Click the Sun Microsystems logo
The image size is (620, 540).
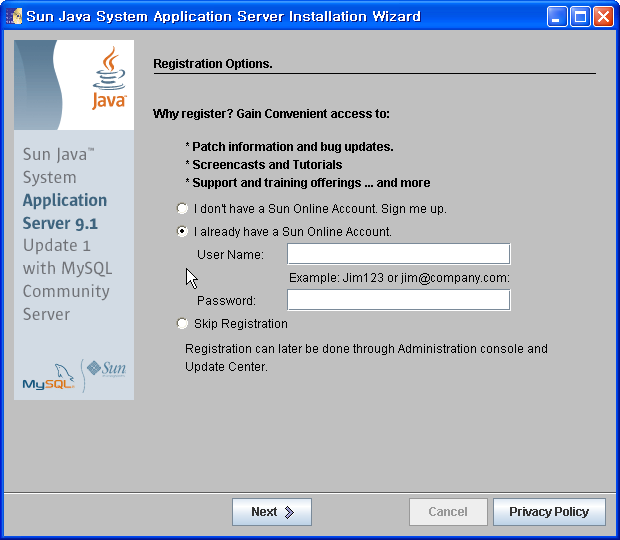pyautogui.click(x=106, y=368)
